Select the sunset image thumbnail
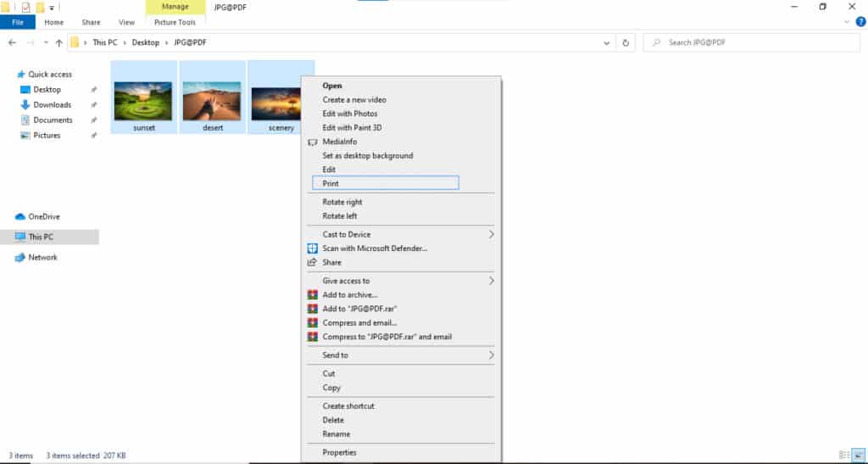This screenshot has width=868, height=464. (143, 101)
